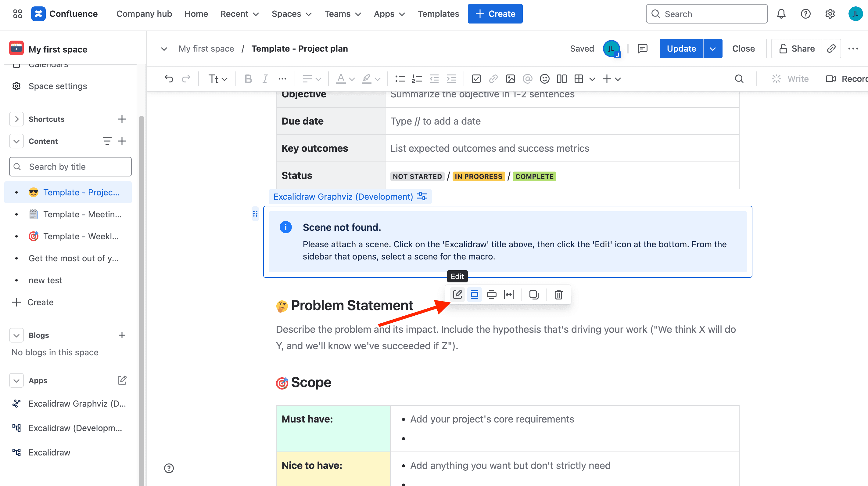Click the Write AI button
Image resolution: width=868 pixels, height=486 pixels.
tap(790, 79)
